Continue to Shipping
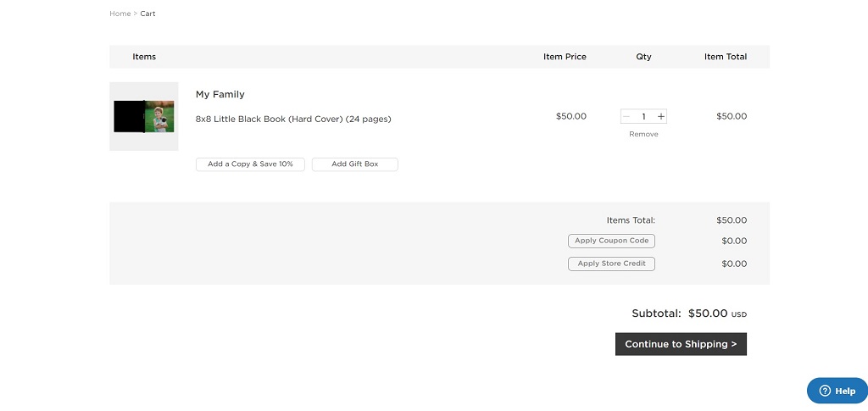 tap(681, 344)
